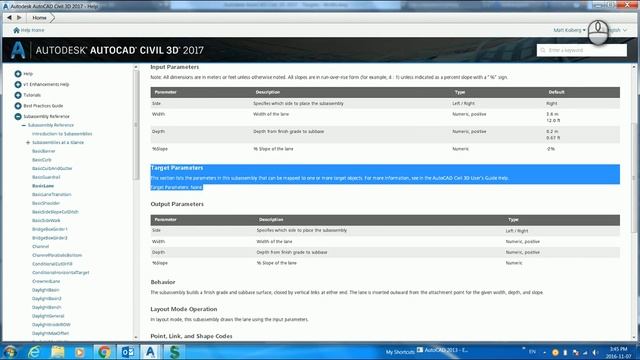Open BasicCurb topic
This screenshot has height=360, width=640.
(x=42, y=160)
